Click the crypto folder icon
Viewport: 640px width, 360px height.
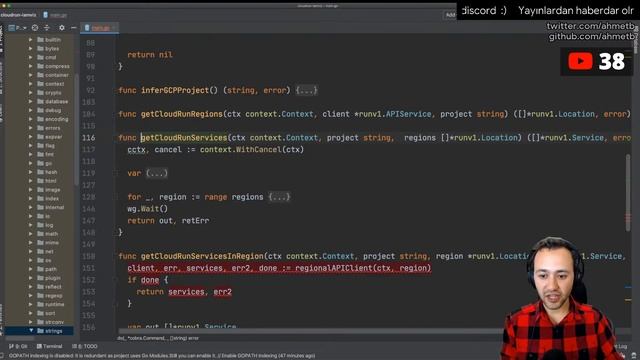[40, 93]
